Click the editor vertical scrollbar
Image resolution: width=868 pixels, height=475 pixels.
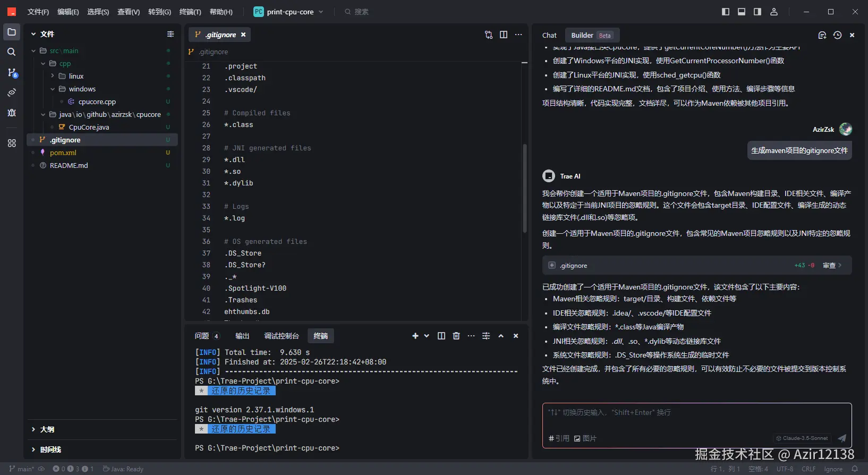tap(525, 188)
